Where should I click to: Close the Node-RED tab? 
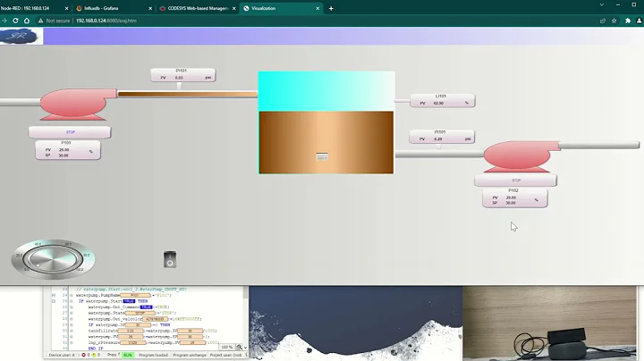[66, 8]
